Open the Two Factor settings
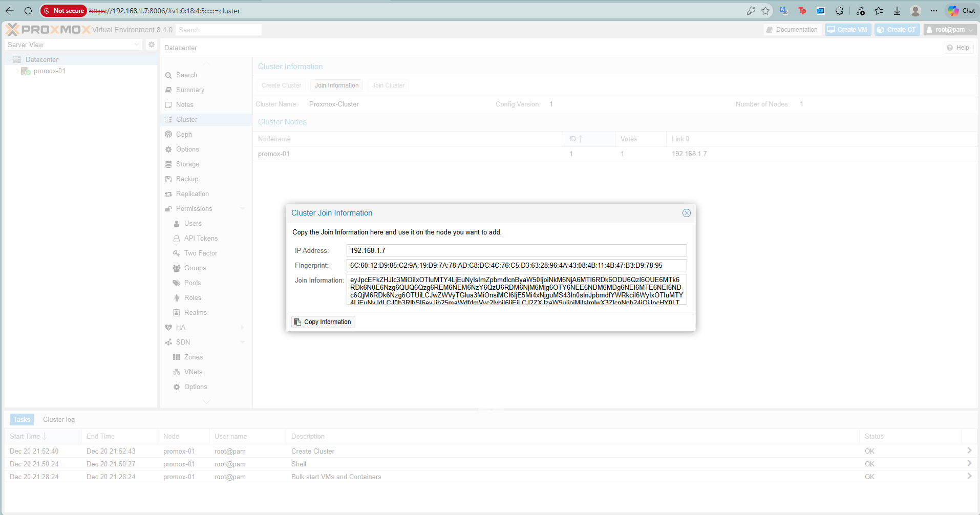 coord(200,253)
